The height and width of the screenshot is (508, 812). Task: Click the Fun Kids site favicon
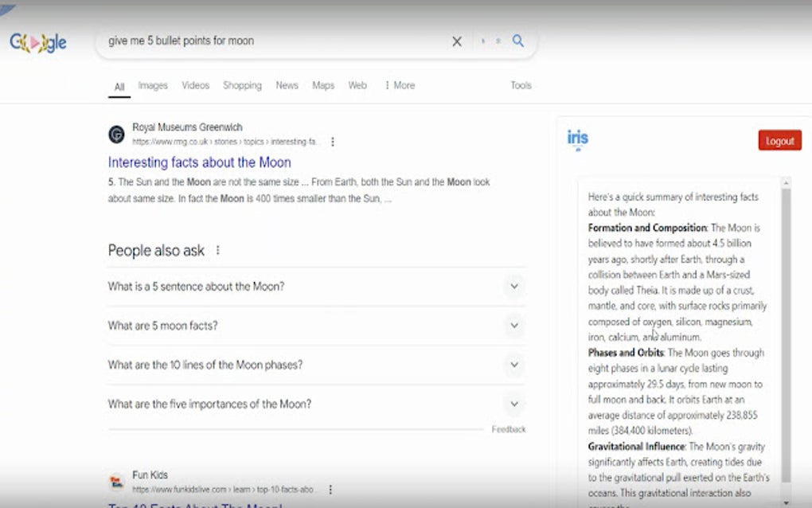point(115,479)
